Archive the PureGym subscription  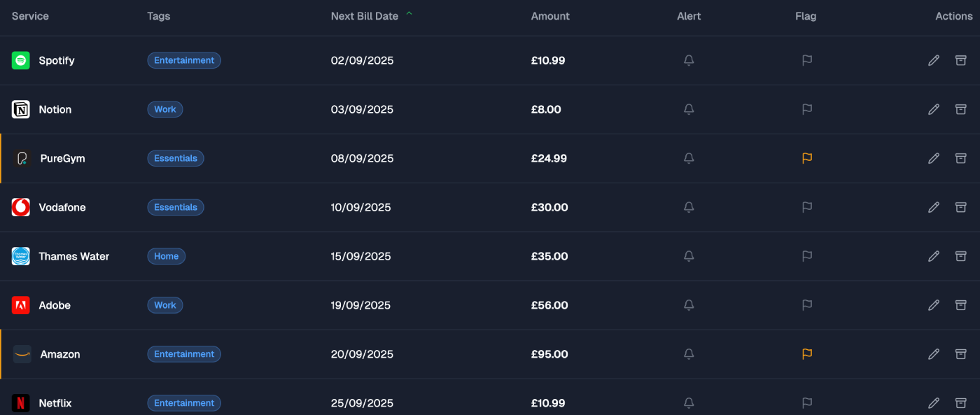point(960,158)
